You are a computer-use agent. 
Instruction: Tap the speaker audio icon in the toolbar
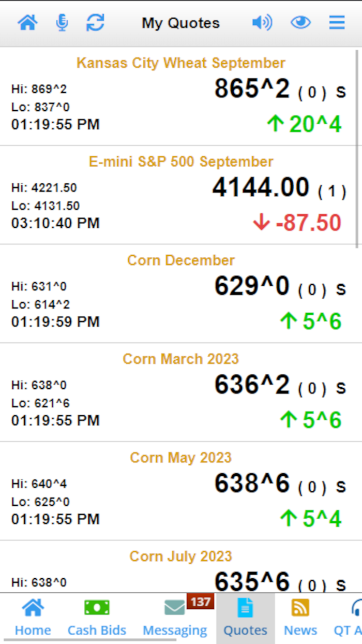coord(262,22)
